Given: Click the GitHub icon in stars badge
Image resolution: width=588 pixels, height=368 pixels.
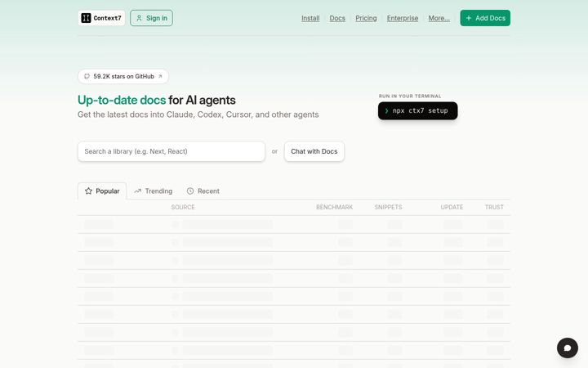Looking at the screenshot, I should [x=87, y=76].
